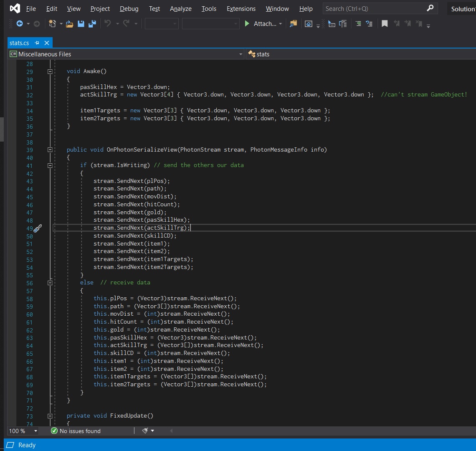Screen dimensions: 476x451
Task: Click the Save icon in toolbar
Action: (x=81, y=24)
